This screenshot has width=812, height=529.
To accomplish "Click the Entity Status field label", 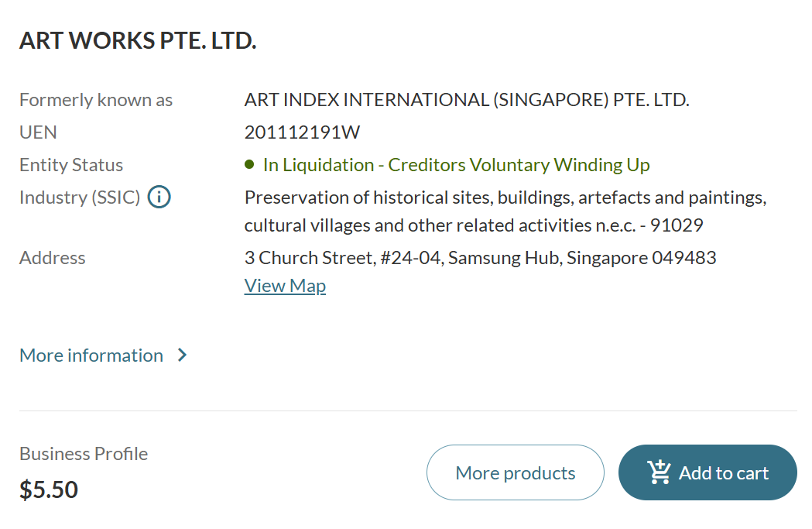I will click(71, 165).
